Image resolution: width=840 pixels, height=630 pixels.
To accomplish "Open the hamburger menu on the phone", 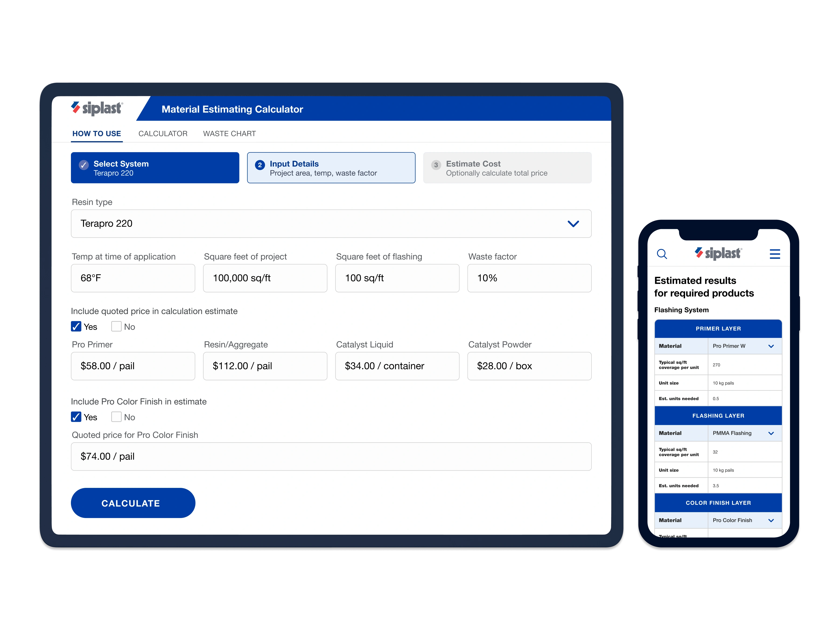I will coord(775,254).
